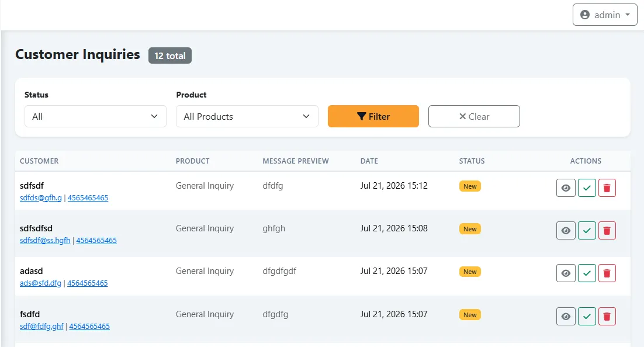
Task: Delete the fsdfd inquiry
Action: point(607,317)
